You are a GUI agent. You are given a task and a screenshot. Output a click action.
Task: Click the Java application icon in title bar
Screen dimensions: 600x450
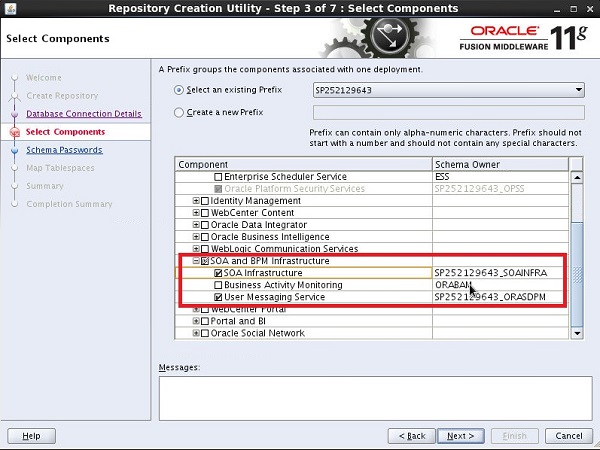tap(10, 8)
